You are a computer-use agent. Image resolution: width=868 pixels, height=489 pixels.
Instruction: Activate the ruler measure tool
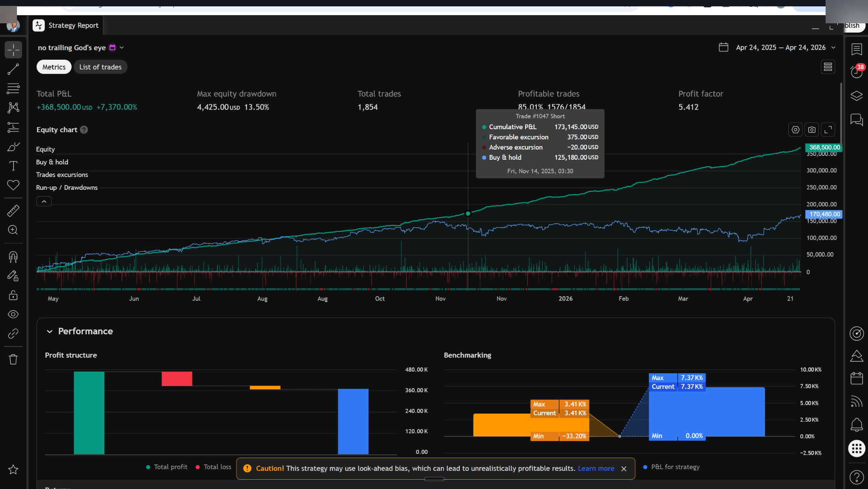click(x=13, y=211)
